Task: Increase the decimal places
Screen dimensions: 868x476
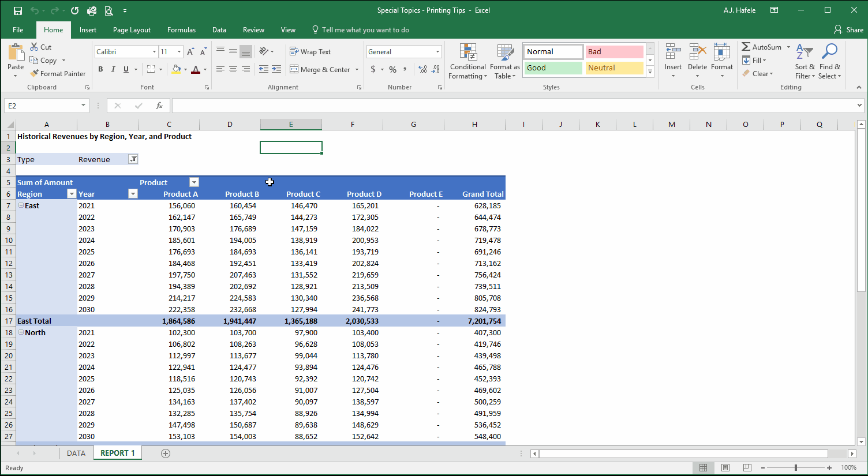Action: point(422,69)
